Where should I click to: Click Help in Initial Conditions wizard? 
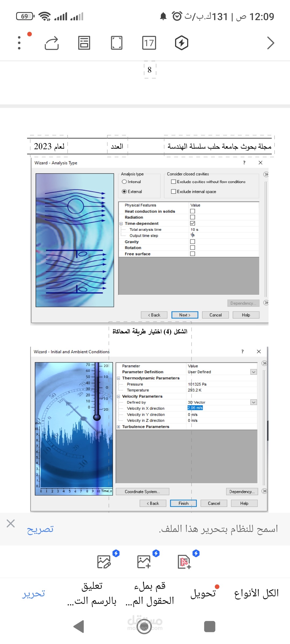[244, 503]
